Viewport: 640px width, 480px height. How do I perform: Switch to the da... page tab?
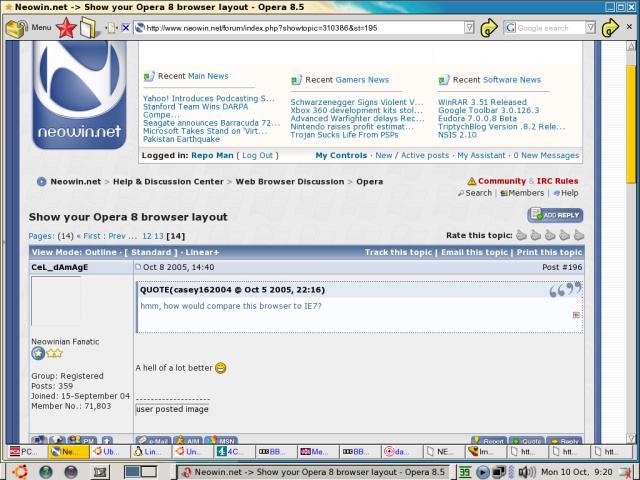(x=401, y=452)
